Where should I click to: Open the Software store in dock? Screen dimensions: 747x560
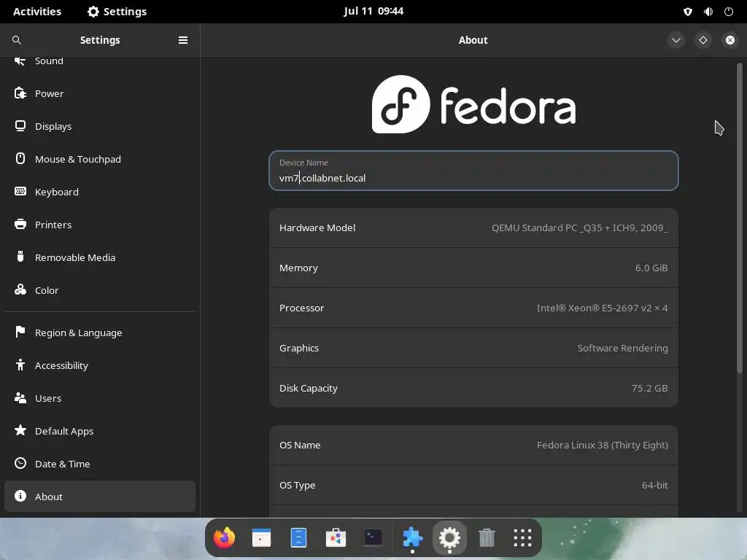click(336, 537)
